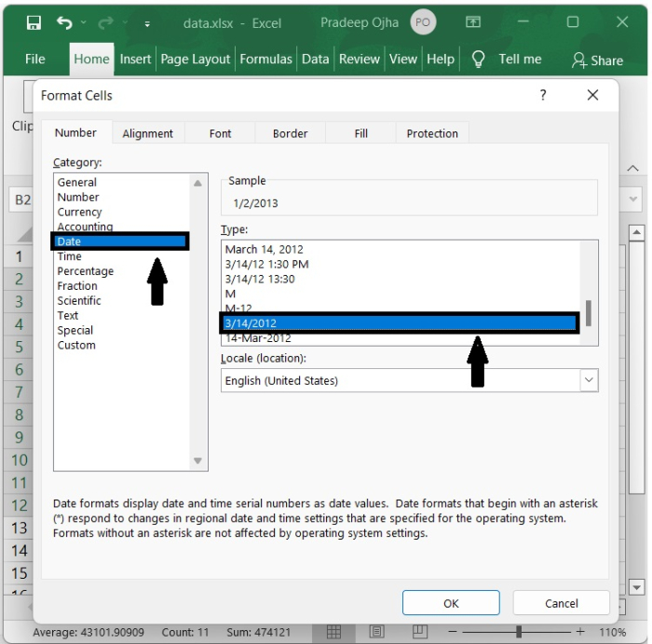Collapse the ribbon with chevron arrow
This screenshot has height=644, width=652.
point(632,169)
